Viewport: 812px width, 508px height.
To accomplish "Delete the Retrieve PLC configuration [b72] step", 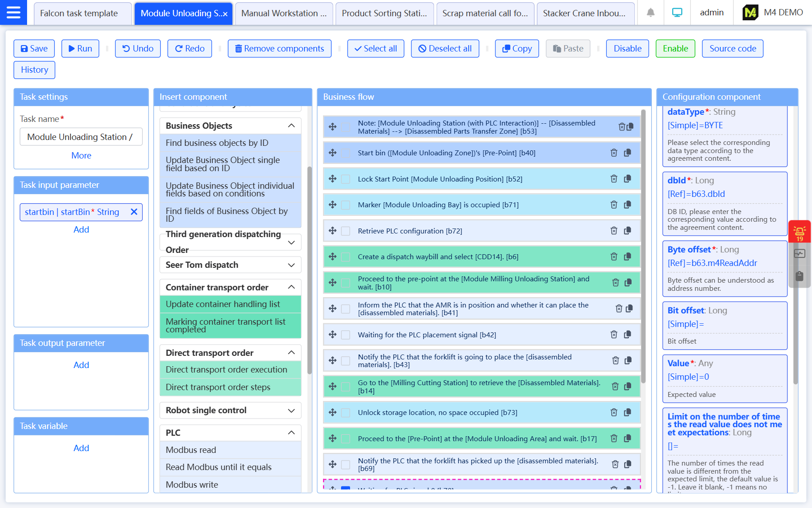I will [614, 231].
